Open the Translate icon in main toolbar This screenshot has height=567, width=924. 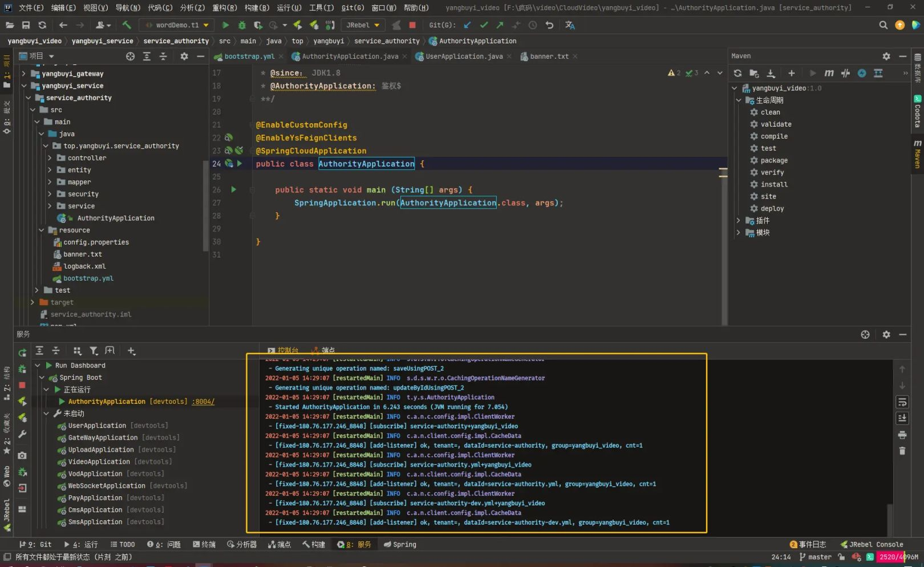point(570,25)
